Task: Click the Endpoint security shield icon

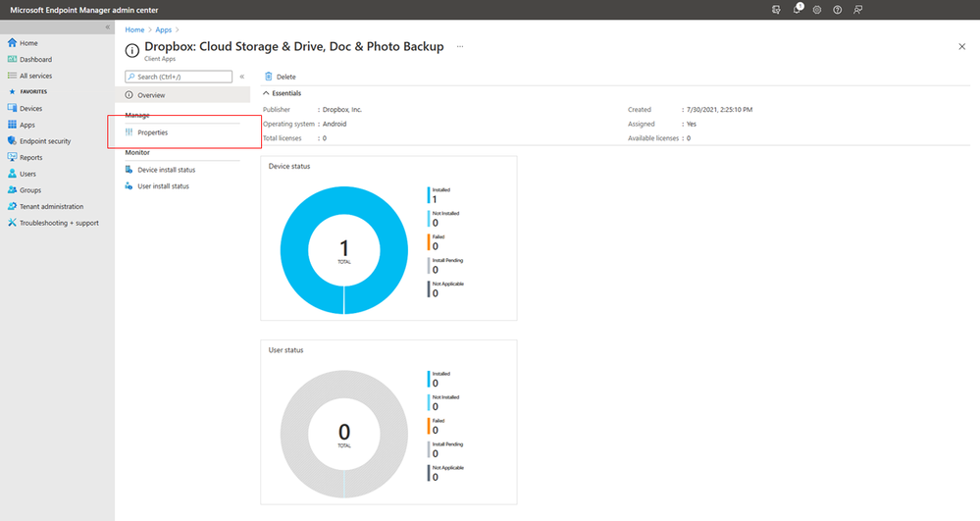Action: pos(12,140)
